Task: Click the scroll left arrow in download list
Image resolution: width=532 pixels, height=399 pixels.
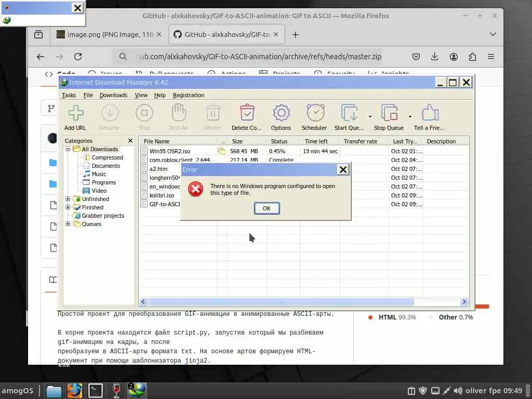Action: 143,302
